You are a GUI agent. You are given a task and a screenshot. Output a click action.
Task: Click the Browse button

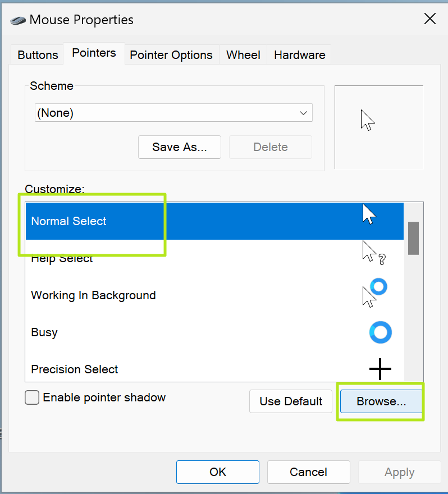tap(380, 401)
